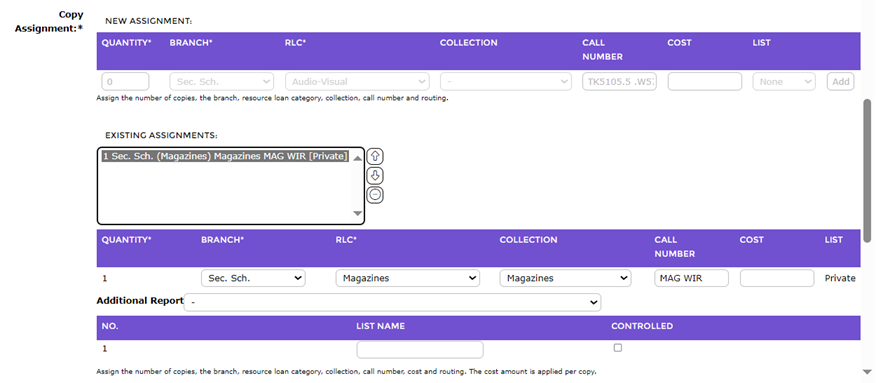Open the Additional Report dropdown
The height and width of the screenshot is (383, 876).
392,302
